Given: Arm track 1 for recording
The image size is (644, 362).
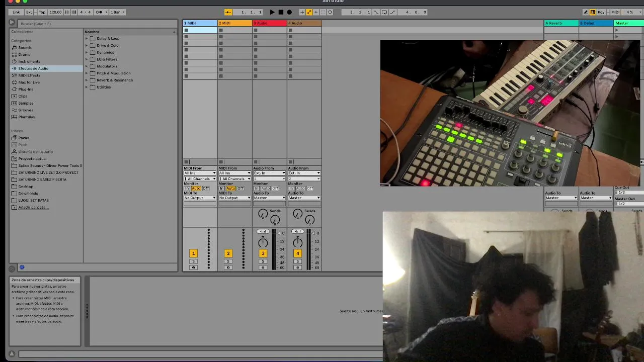Looking at the screenshot, I should click(193, 267).
